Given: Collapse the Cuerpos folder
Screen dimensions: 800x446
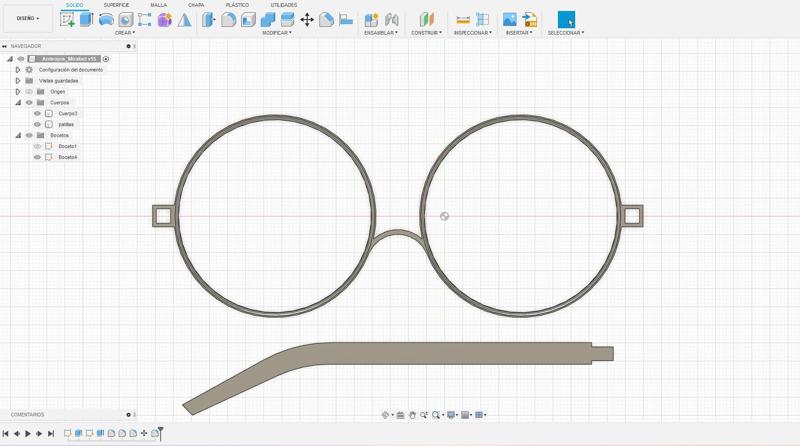Looking at the screenshot, I should (18, 103).
